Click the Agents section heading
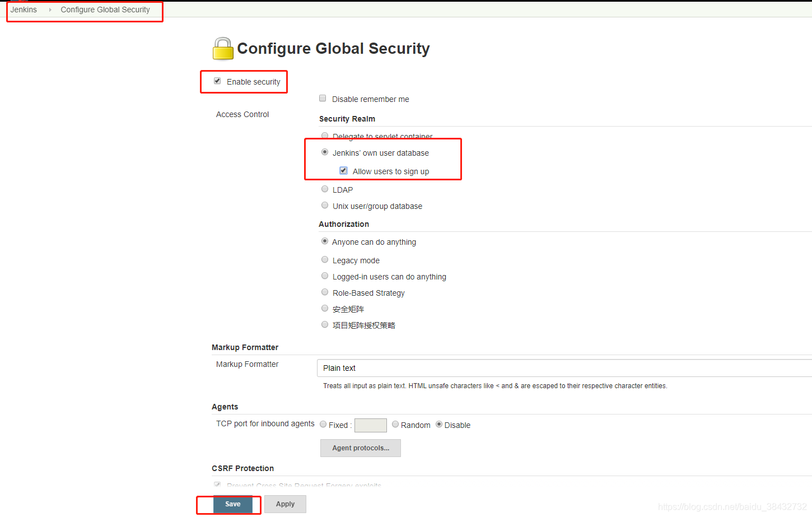Image resolution: width=812 pixels, height=517 pixels. click(225, 407)
